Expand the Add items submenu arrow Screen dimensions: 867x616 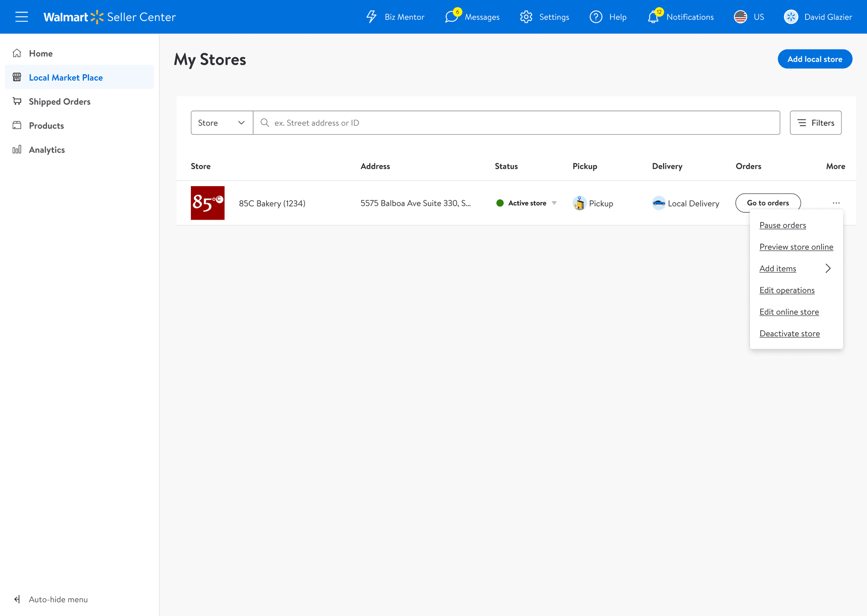pos(828,268)
